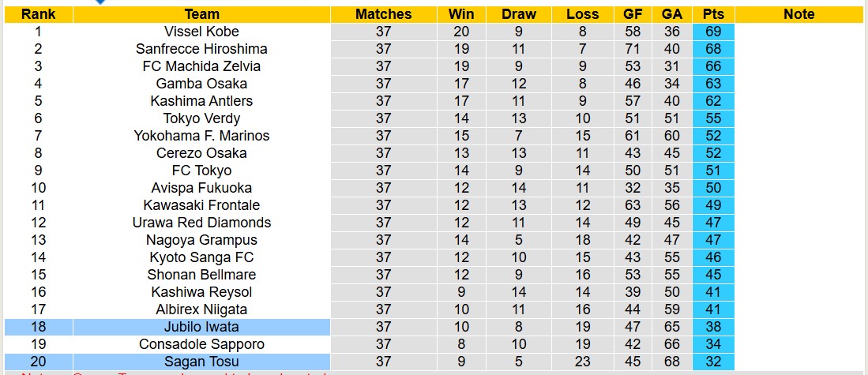Screen dimensions: 868x375
Task: Click the Team column header
Action: [201, 14]
